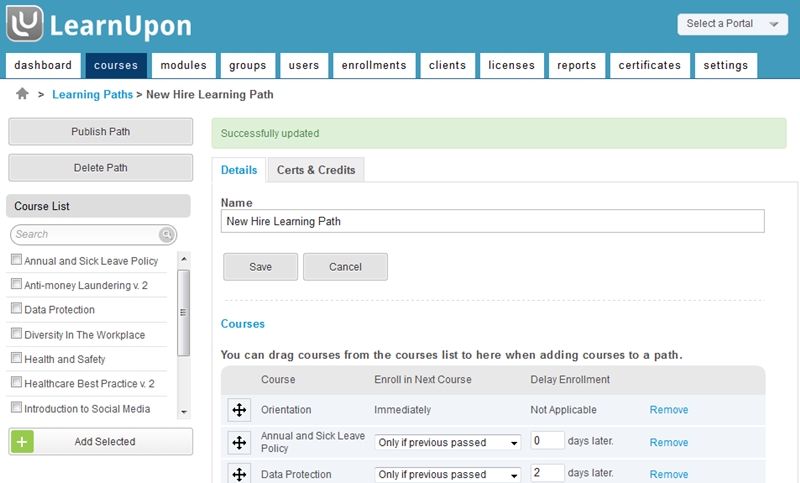The width and height of the screenshot is (800, 483).
Task: Click the Save button
Action: point(260,267)
